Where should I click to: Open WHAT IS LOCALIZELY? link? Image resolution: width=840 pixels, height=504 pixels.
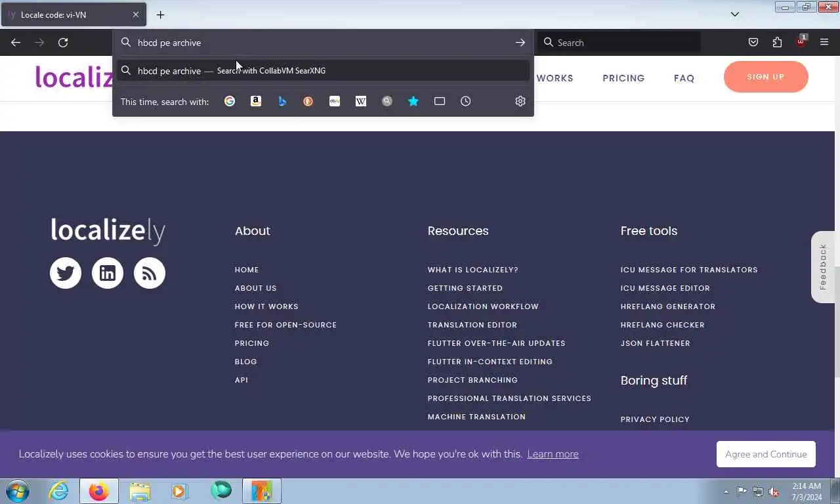point(472,270)
